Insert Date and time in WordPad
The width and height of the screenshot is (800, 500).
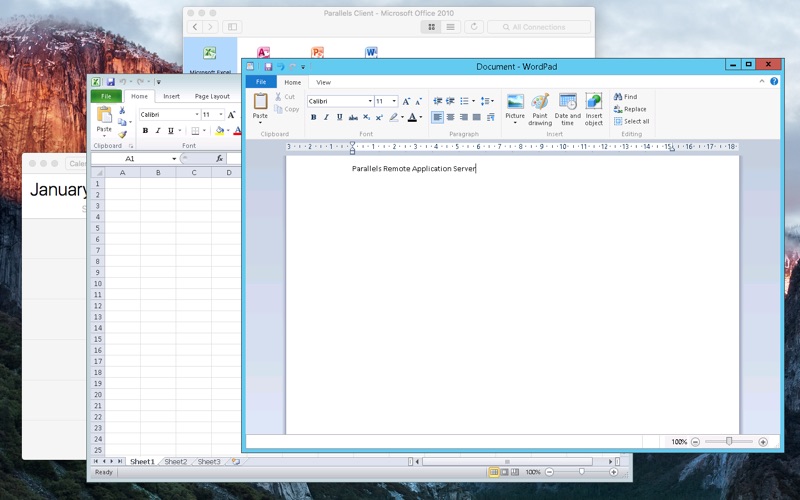coord(567,109)
